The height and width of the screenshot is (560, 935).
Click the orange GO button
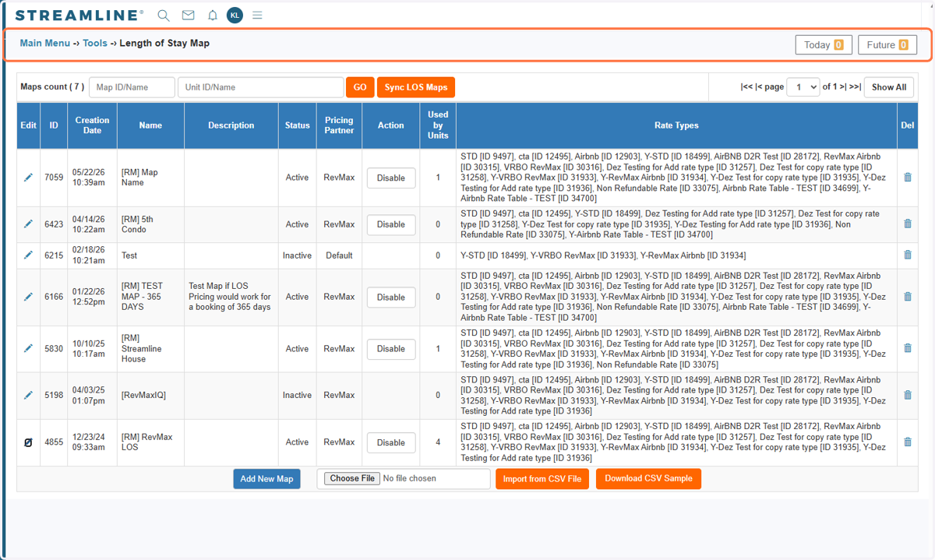click(360, 87)
